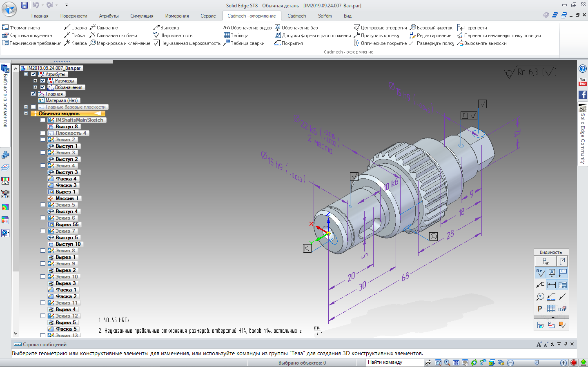The image size is (588, 367).
Task: Click the Шероховатость roughness tool icon
Action: 156,36
